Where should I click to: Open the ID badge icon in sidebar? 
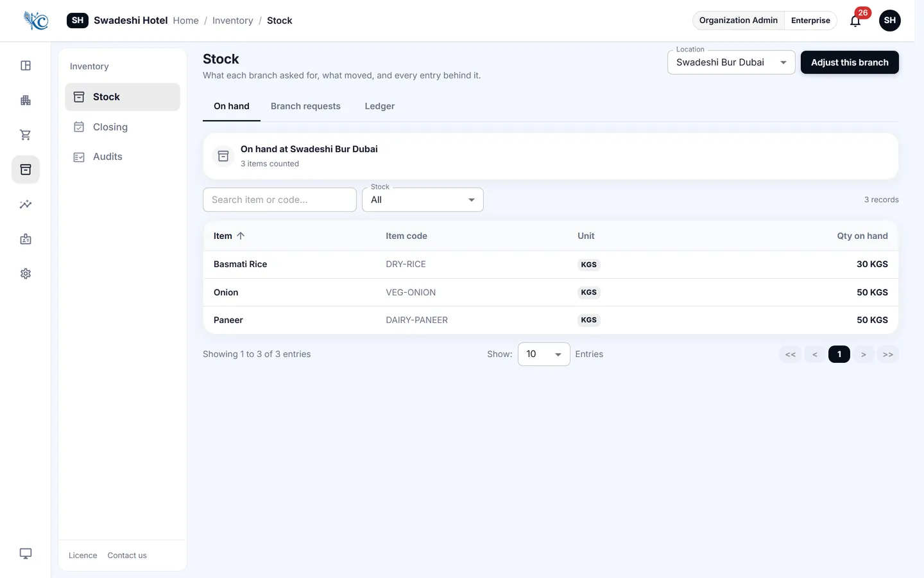click(x=26, y=239)
